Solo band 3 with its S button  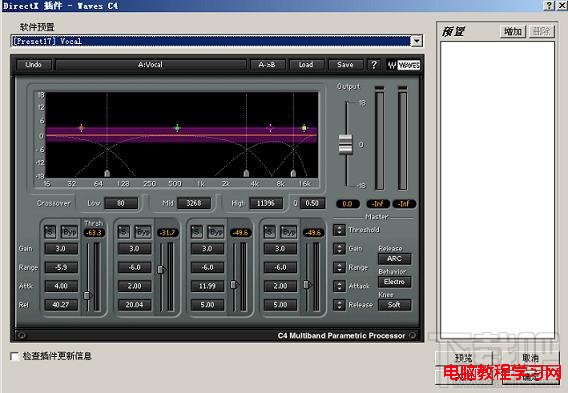pyautogui.click(x=196, y=232)
